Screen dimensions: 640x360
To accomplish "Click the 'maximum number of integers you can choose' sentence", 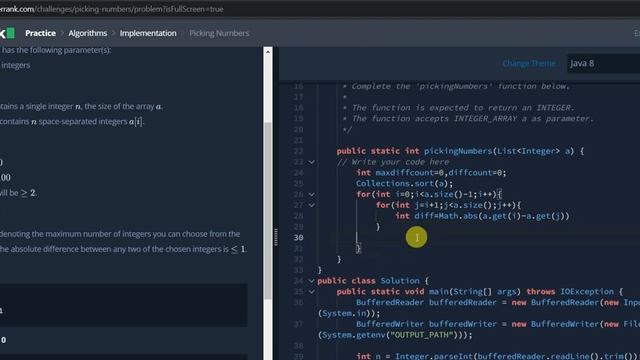I will click(120, 234).
